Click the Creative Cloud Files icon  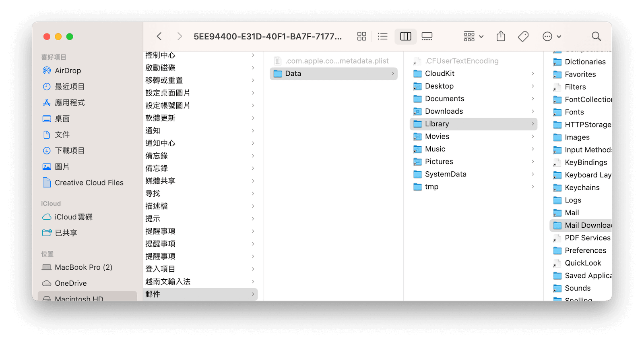click(x=47, y=183)
